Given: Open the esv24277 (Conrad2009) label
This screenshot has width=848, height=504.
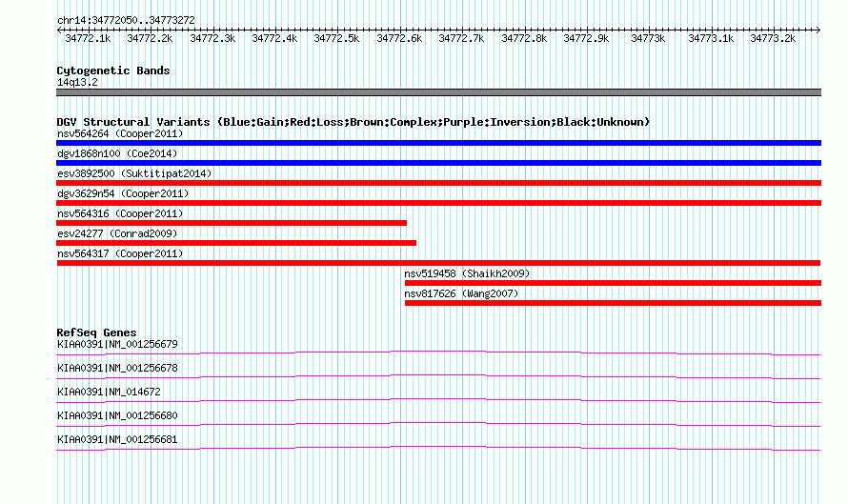Looking at the screenshot, I should point(117,233).
